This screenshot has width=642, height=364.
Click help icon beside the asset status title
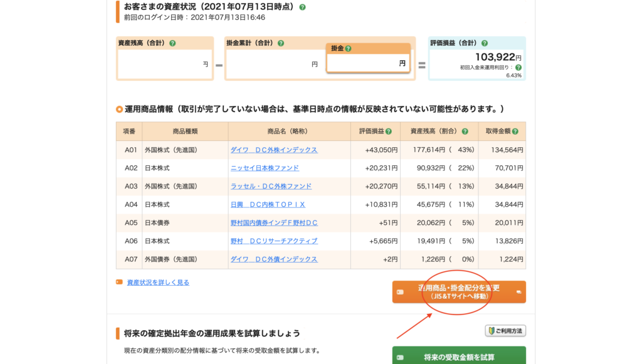click(302, 7)
